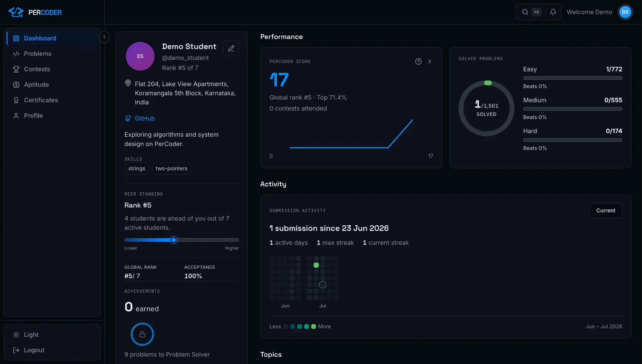This screenshot has width=642, height=364.
Task: Click the @demo_student handle
Action: coord(185,58)
